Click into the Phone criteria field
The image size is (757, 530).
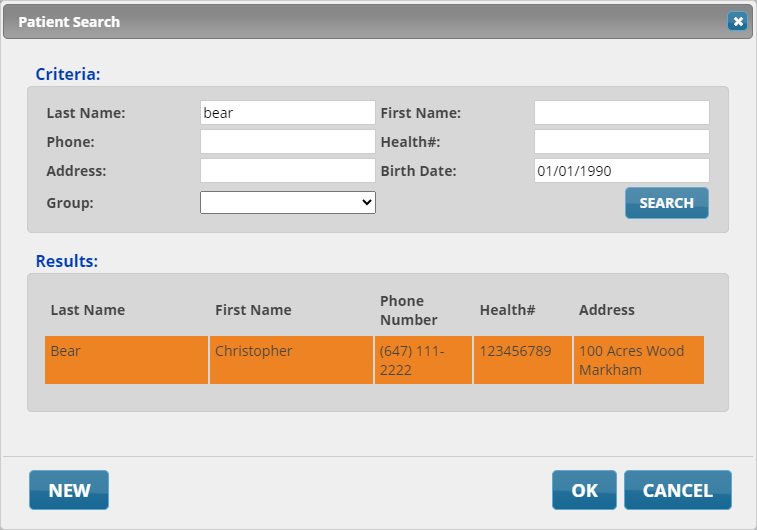(x=287, y=142)
